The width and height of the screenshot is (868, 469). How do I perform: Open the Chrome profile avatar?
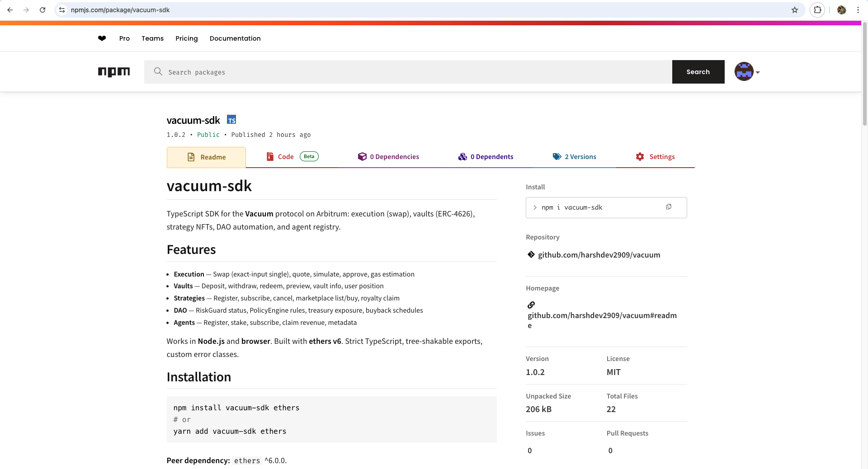click(x=841, y=10)
